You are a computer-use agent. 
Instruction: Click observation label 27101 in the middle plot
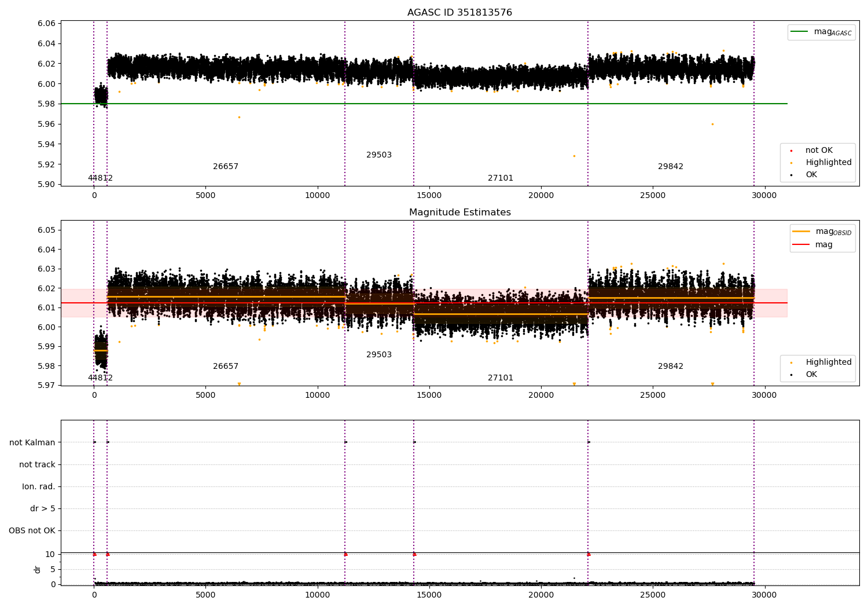[501, 378]
